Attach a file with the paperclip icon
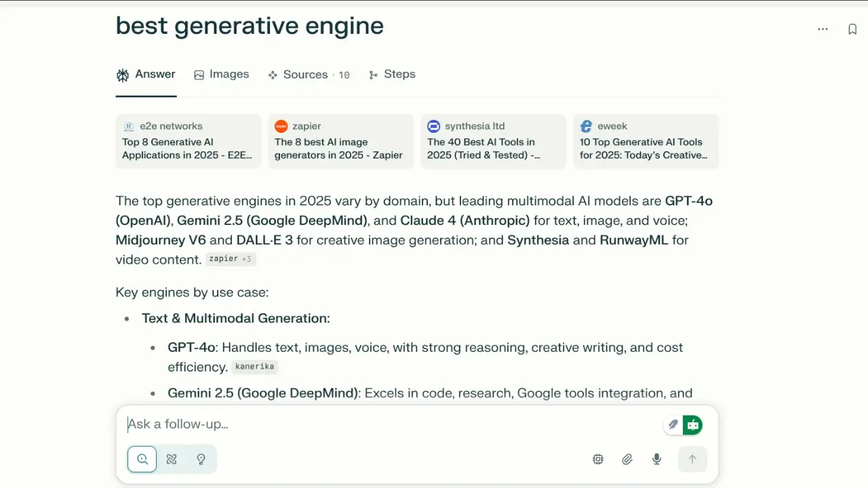 (627, 459)
